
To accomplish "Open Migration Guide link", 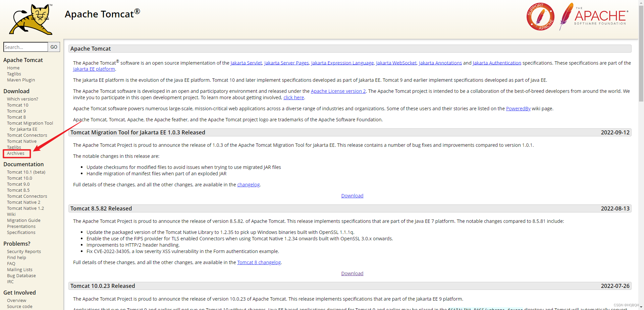I will click(x=24, y=220).
